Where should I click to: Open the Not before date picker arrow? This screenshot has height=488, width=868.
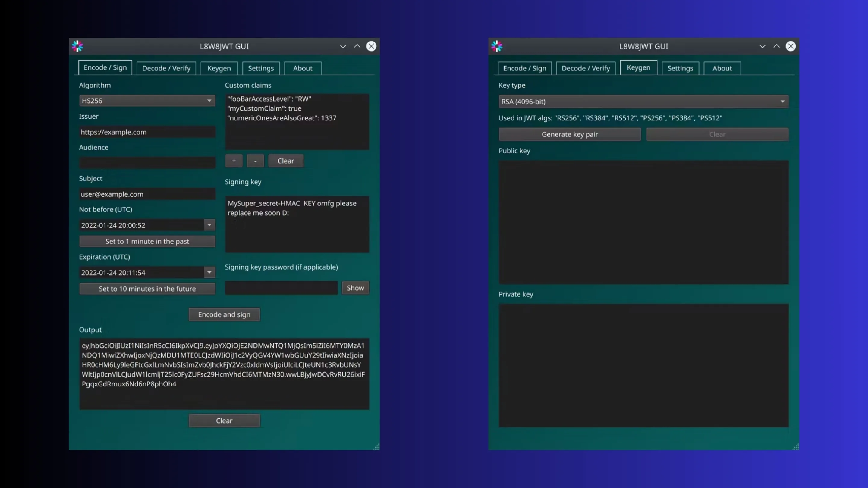[x=209, y=225]
